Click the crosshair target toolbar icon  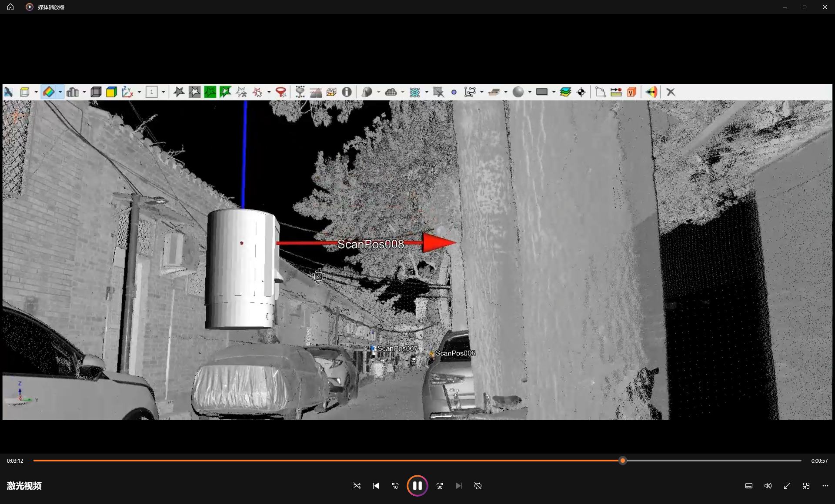(x=581, y=92)
